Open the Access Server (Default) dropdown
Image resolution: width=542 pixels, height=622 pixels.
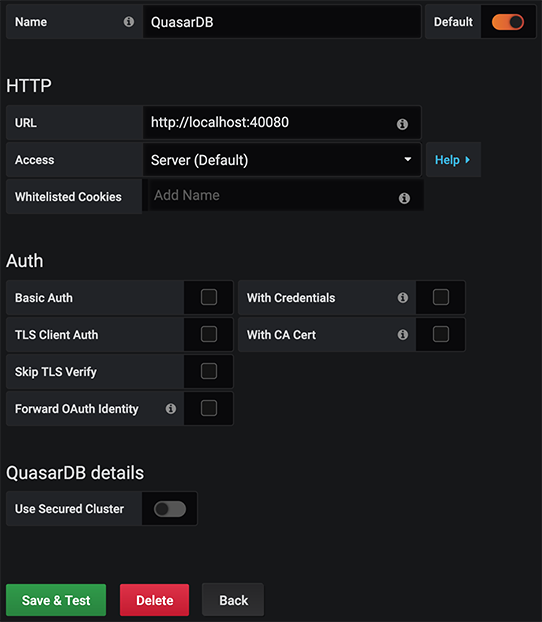(x=282, y=160)
